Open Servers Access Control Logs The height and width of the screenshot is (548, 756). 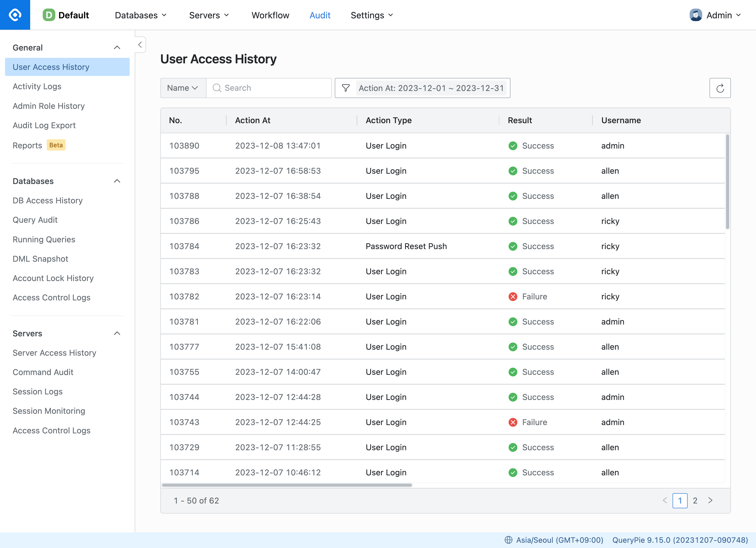coord(51,430)
